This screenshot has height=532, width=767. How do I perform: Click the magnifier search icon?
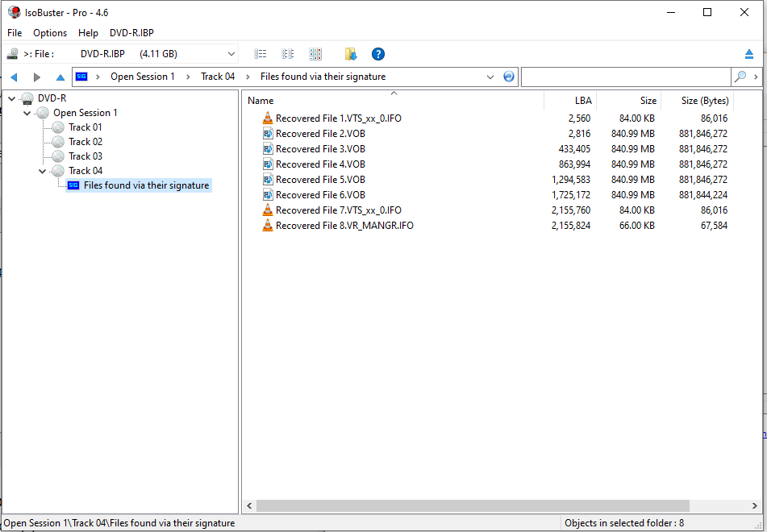point(740,77)
